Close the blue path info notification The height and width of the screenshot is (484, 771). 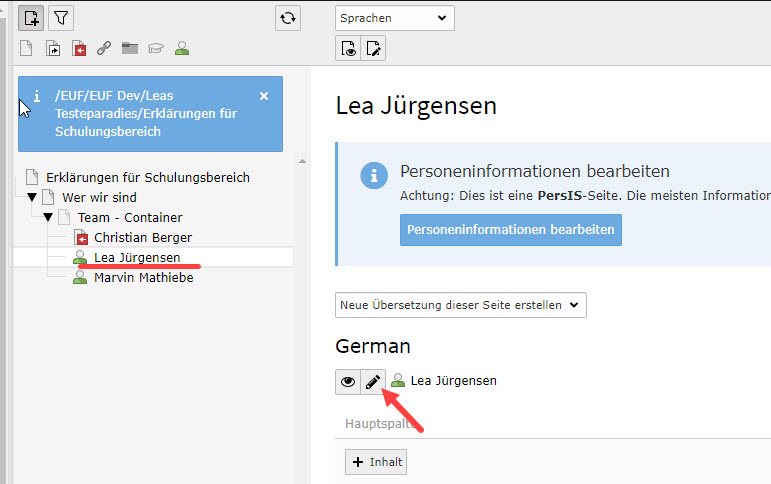[264, 96]
